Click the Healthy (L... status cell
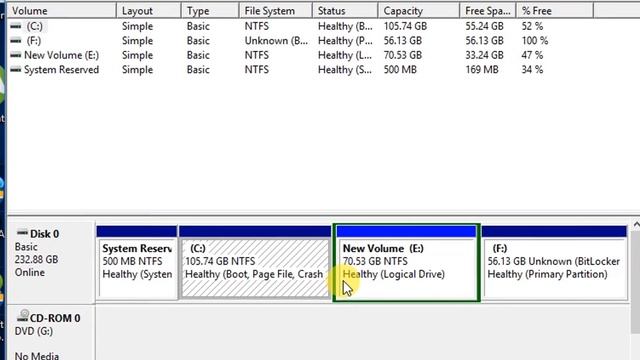This screenshot has width=640, height=360. tap(345, 55)
